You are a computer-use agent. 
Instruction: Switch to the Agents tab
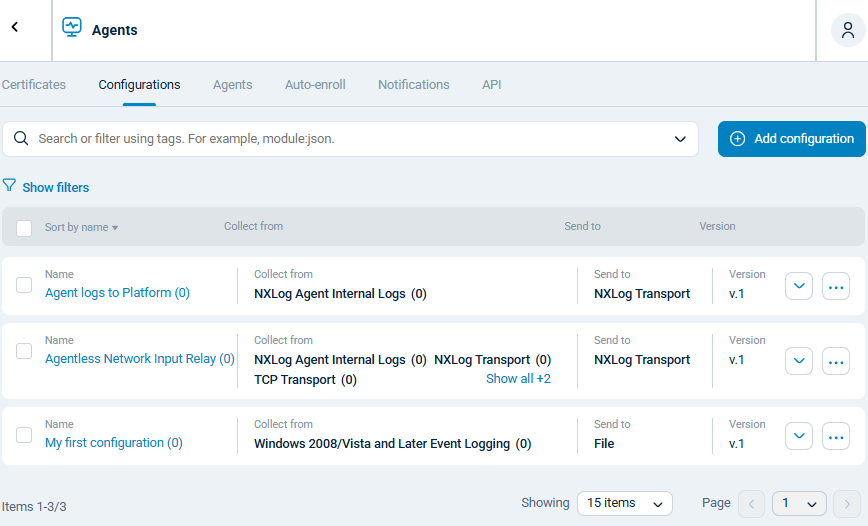(x=232, y=85)
